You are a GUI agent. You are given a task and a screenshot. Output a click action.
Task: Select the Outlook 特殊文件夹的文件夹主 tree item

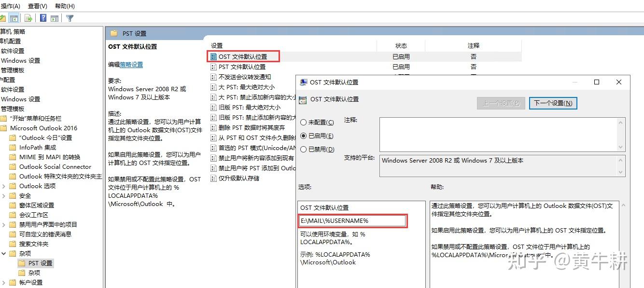pos(60,177)
